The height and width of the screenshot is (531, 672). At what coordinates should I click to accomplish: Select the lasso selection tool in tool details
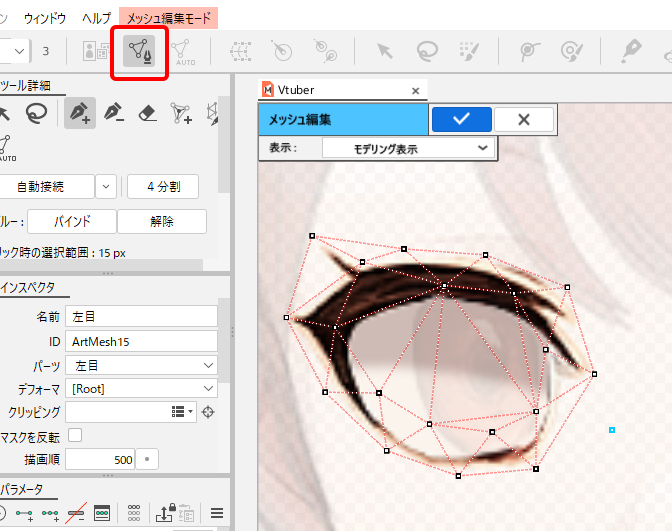(36, 114)
